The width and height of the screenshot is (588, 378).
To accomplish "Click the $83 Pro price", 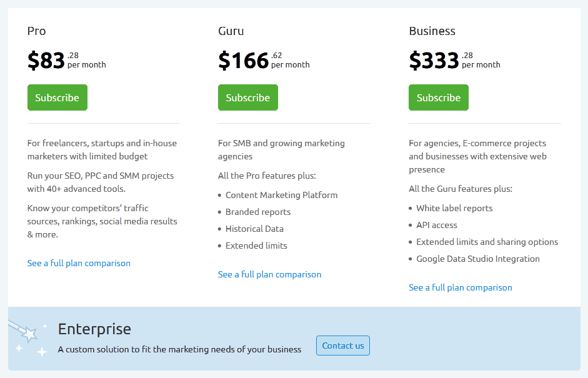I will point(46,59).
